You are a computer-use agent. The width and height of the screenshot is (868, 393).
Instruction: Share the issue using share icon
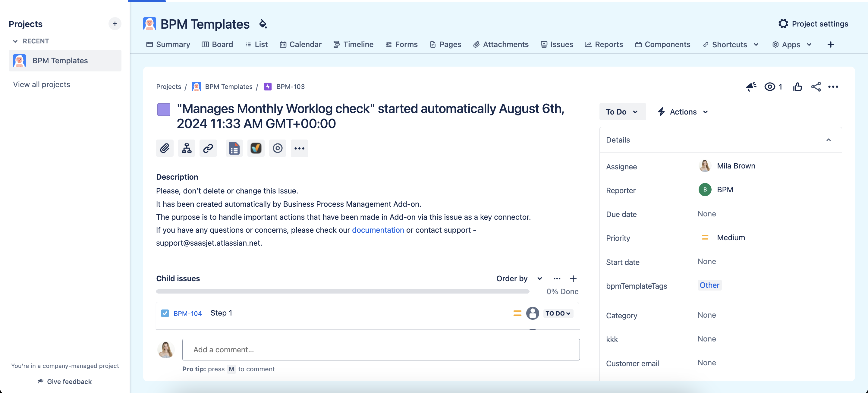[x=816, y=86]
